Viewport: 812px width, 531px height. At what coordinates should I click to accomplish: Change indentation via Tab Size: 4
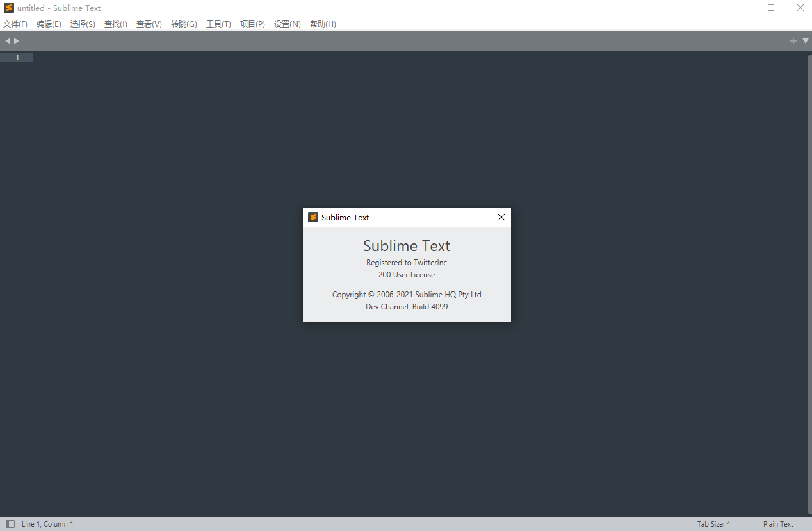pos(713,524)
